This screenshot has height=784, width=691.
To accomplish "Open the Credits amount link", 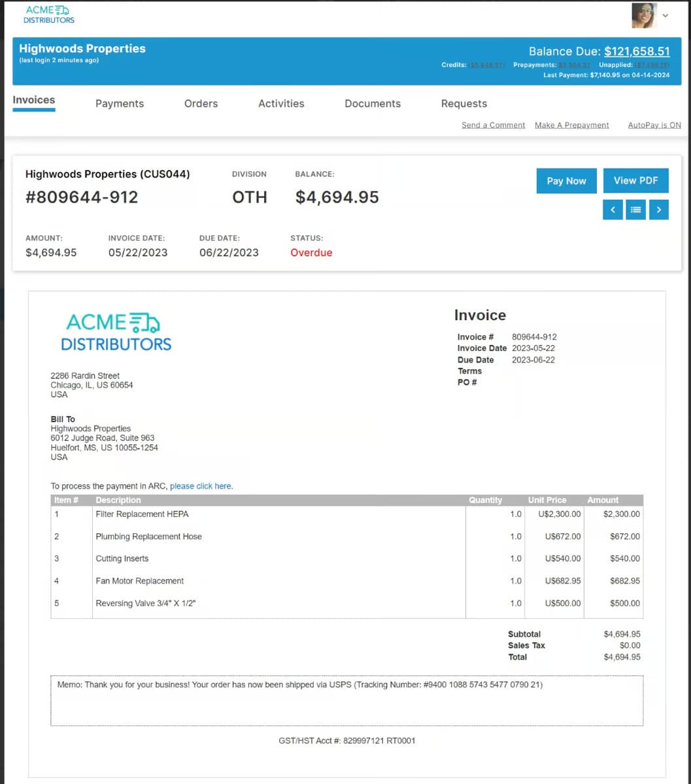I will [487, 65].
